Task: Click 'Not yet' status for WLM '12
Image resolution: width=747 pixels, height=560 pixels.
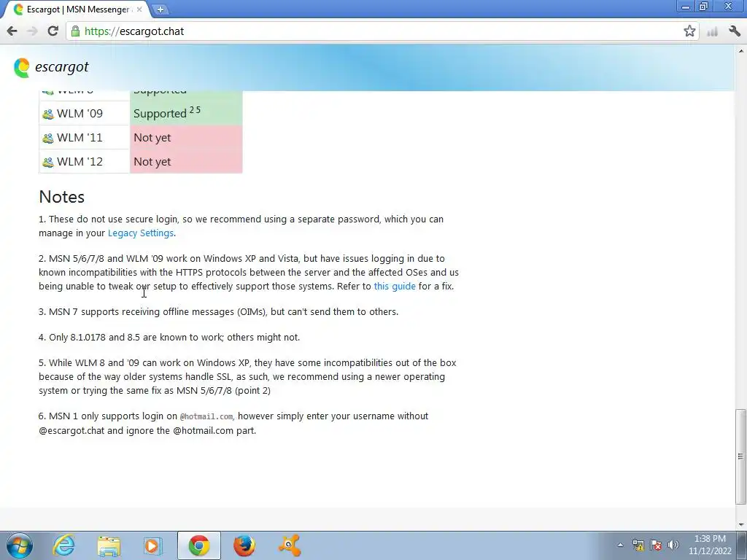Action: tap(186, 161)
